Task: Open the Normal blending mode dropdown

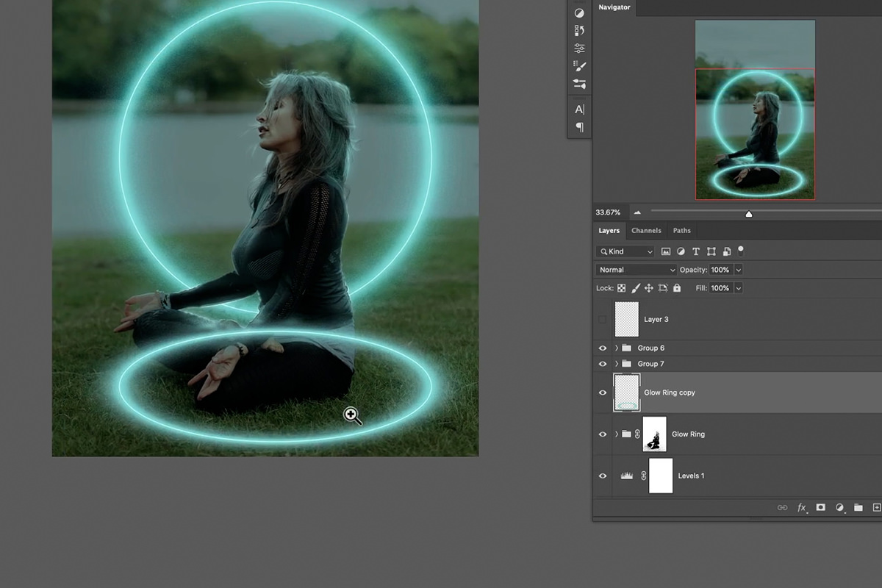Action: click(x=636, y=270)
